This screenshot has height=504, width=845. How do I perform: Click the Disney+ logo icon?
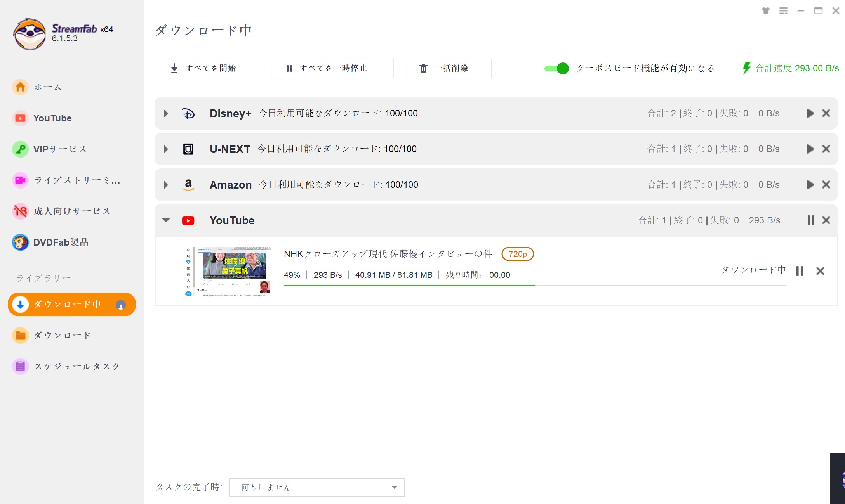(188, 113)
